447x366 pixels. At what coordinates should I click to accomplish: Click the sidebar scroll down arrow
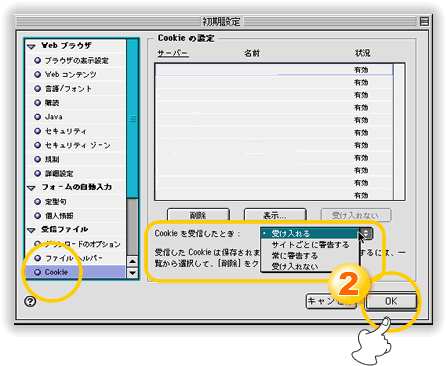coord(132,273)
